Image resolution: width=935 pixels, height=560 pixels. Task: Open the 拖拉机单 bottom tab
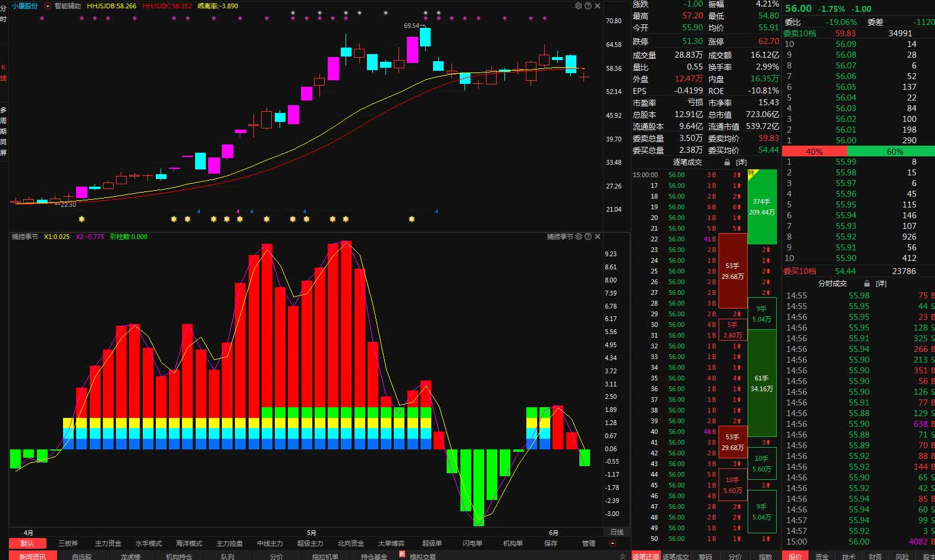coord(325,556)
